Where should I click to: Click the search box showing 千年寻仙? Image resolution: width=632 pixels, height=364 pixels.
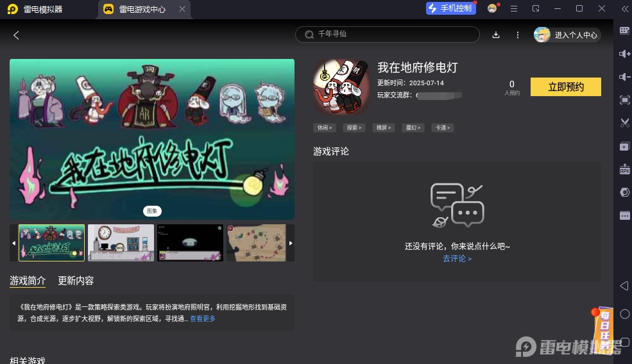coord(388,35)
